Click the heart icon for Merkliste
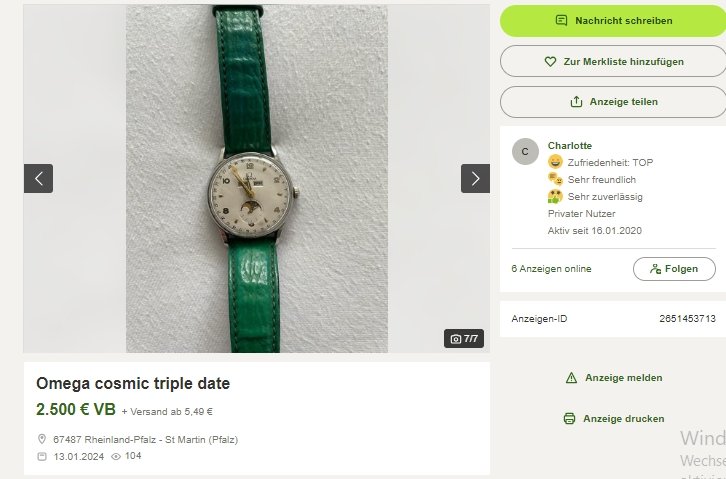This screenshot has width=726, height=479. [x=550, y=62]
